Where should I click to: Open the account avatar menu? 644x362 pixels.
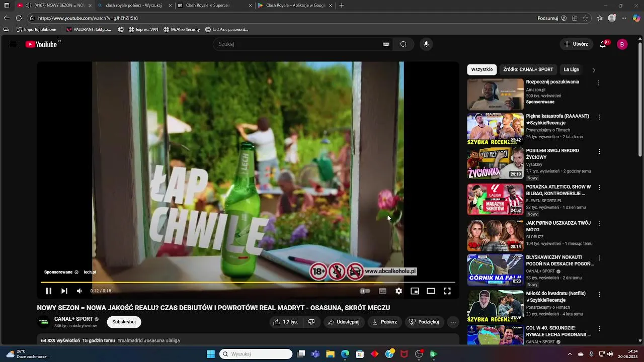click(622, 44)
